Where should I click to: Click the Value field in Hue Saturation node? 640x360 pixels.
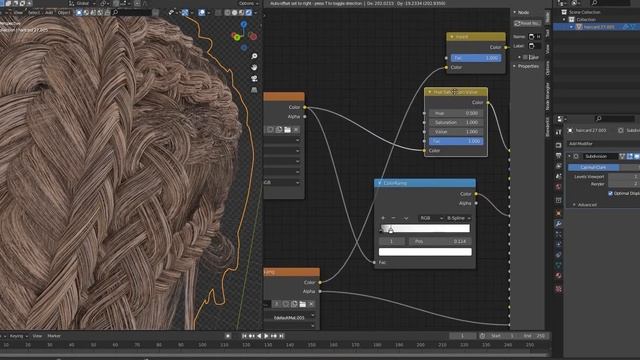[456, 132]
